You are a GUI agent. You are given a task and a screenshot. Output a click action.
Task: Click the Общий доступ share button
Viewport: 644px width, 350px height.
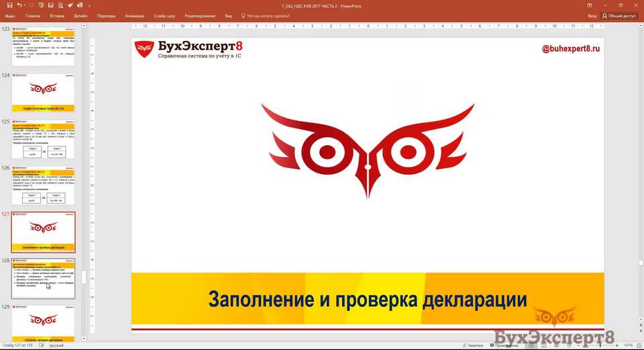click(x=619, y=16)
